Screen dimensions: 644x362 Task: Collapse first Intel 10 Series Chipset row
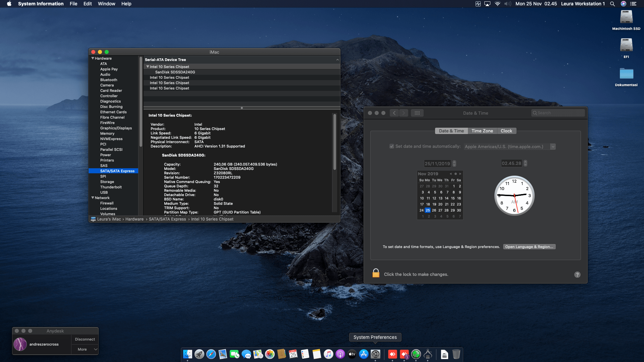click(x=148, y=67)
